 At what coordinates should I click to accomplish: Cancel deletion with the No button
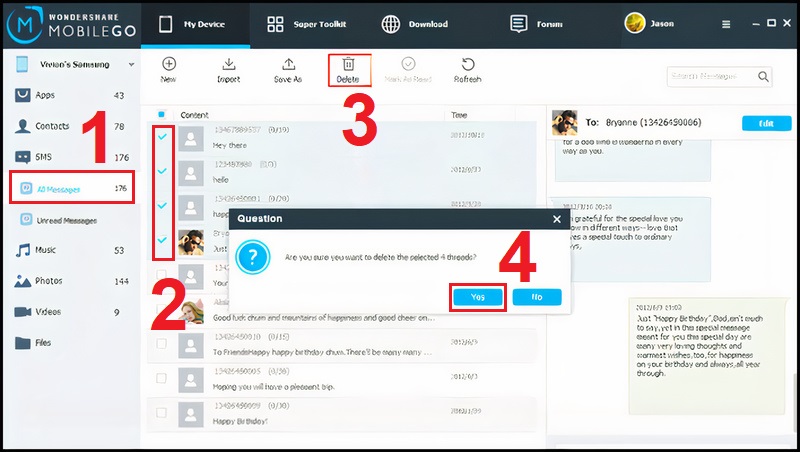click(537, 297)
